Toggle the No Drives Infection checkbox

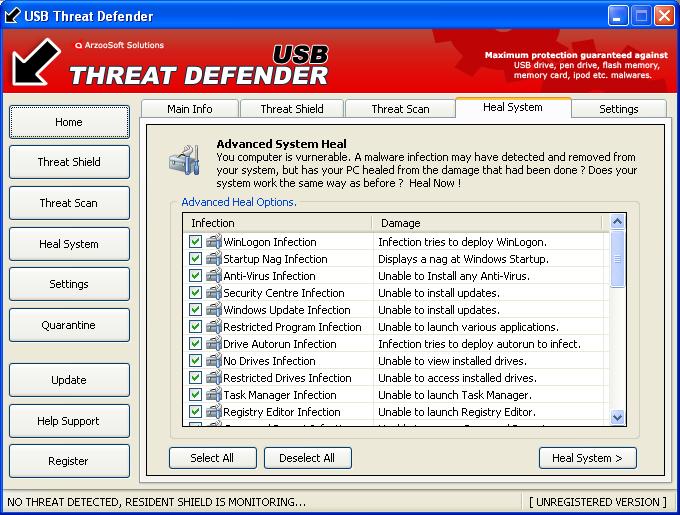coord(195,360)
